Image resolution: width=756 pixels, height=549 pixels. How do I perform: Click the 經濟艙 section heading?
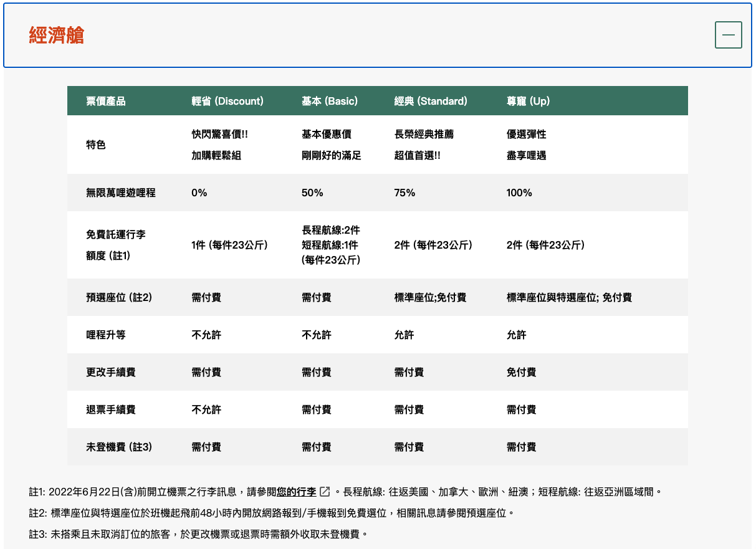[x=57, y=35]
